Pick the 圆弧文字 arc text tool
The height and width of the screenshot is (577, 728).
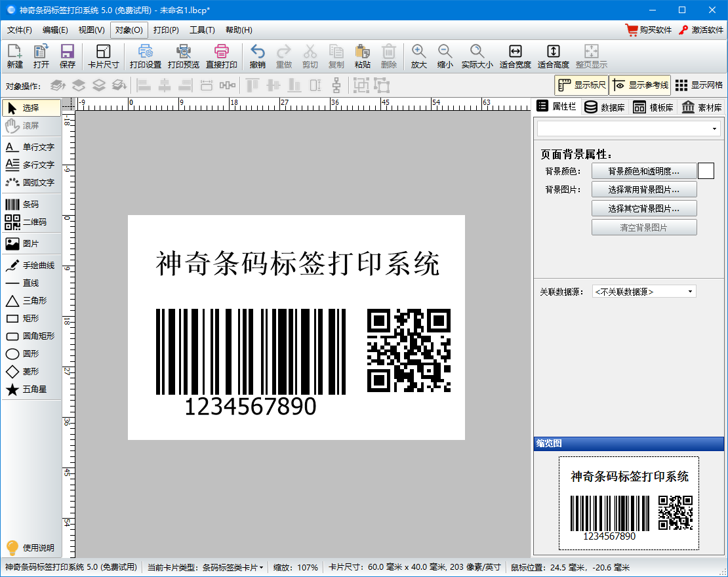[x=31, y=182]
